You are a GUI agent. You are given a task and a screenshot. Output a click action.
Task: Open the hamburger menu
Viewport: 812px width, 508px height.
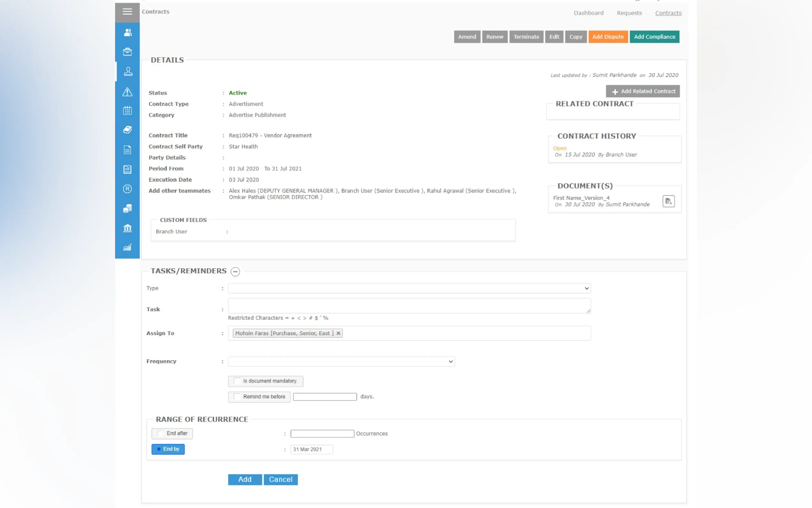coord(127,12)
